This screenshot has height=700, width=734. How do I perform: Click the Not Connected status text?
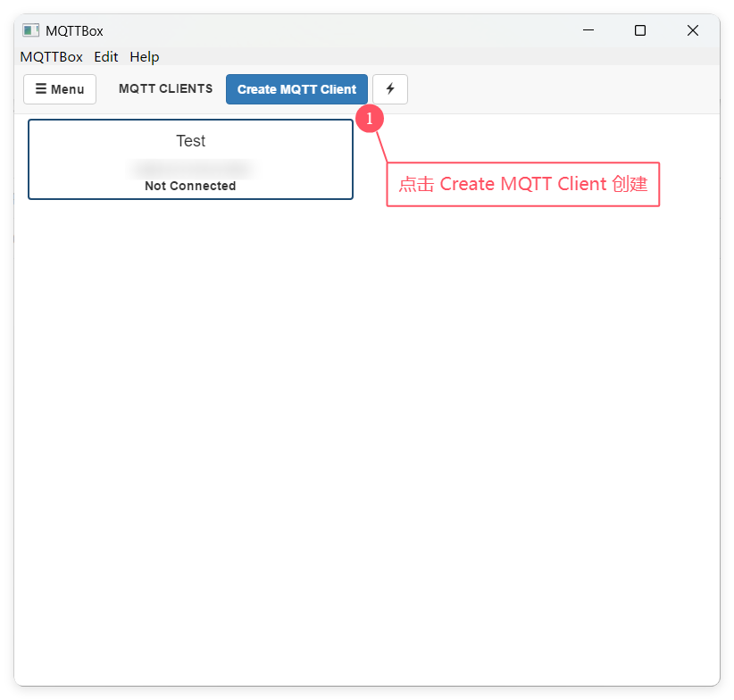(x=190, y=187)
